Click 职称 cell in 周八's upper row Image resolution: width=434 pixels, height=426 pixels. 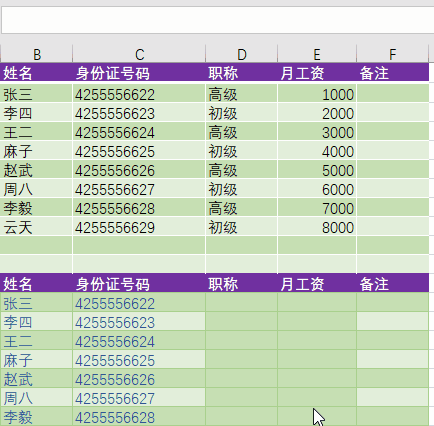[x=242, y=189]
